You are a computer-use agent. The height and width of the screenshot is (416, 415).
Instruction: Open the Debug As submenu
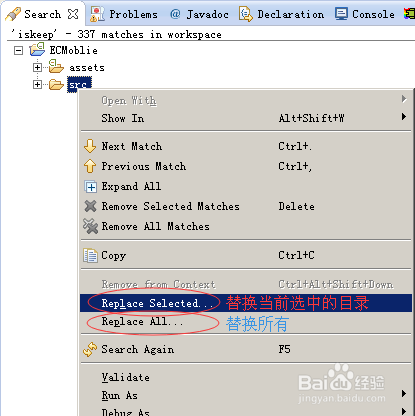point(246,411)
